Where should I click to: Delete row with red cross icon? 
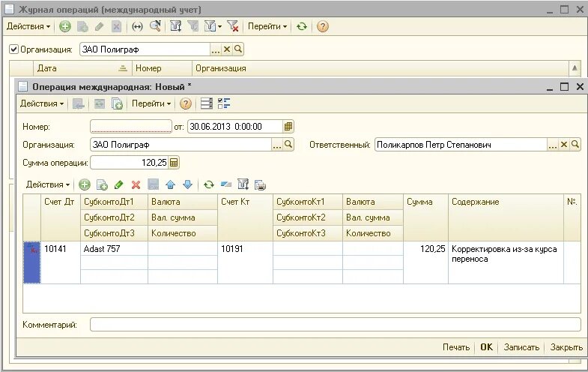136,184
